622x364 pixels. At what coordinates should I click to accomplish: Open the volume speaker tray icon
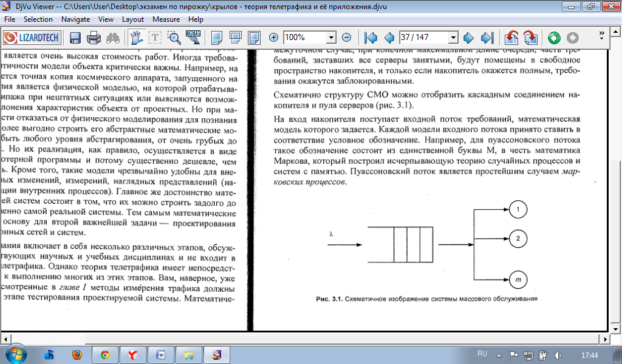point(558,356)
